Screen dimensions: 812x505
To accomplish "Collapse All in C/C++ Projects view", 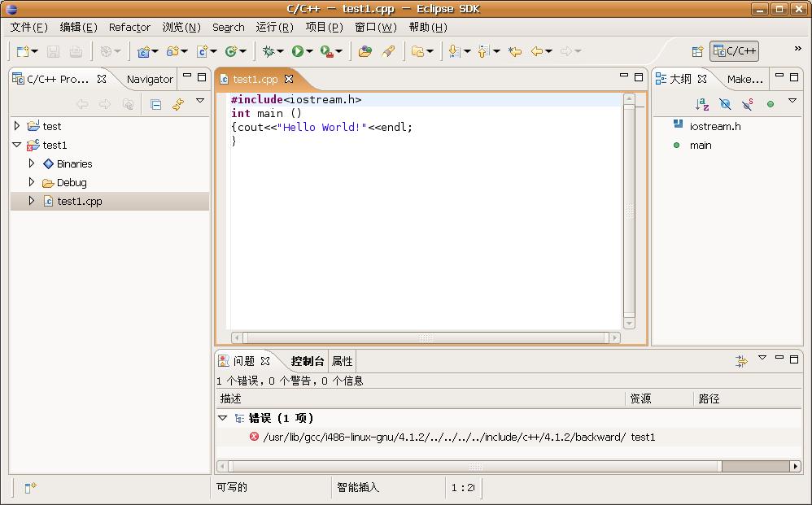I will click(155, 105).
